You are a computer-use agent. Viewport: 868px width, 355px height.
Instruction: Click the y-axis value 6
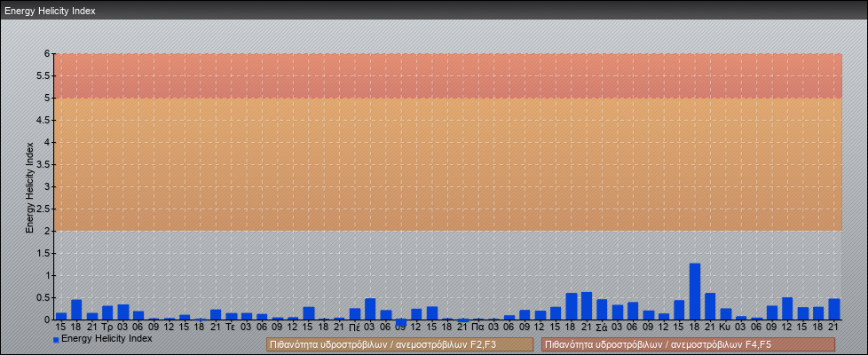coord(48,54)
